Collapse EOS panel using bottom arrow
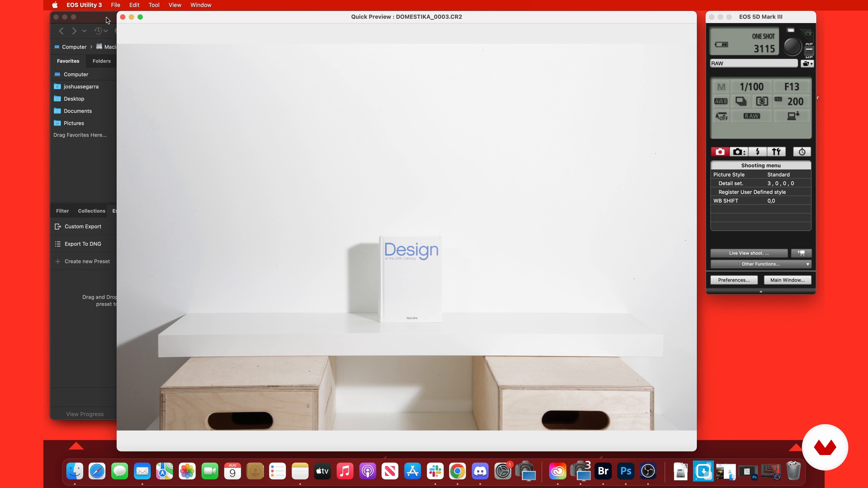Image resolution: width=868 pixels, height=488 pixels. (761, 292)
